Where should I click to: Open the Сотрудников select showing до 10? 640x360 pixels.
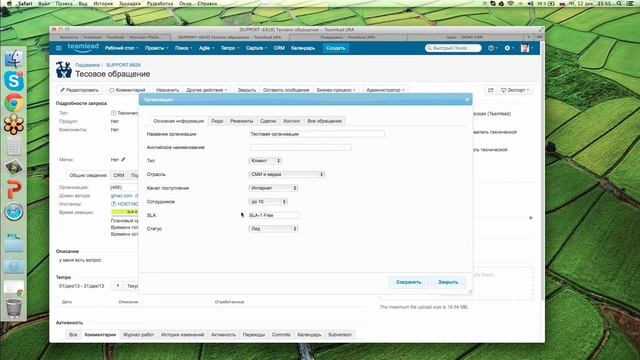click(268, 202)
